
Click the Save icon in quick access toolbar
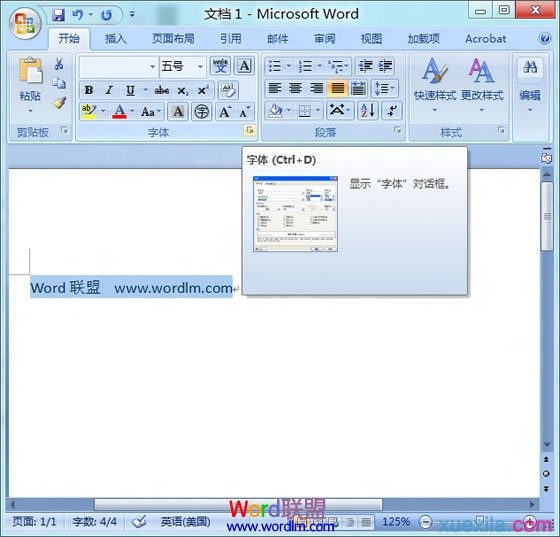(59, 15)
